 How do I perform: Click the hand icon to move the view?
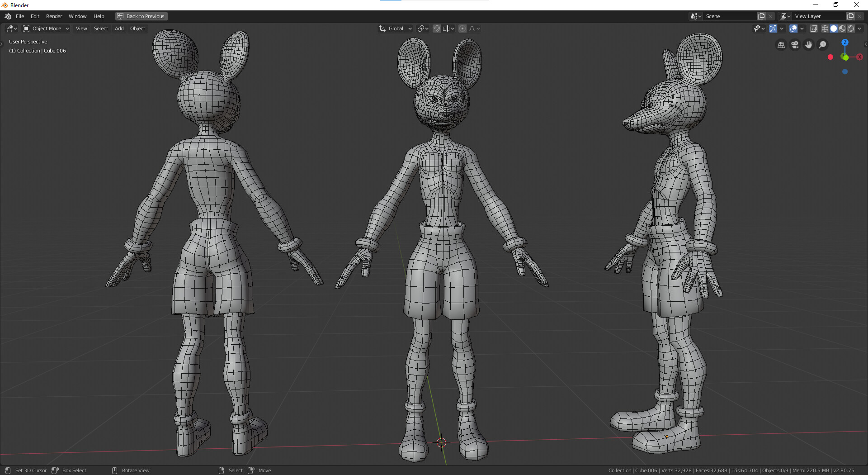[808, 45]
